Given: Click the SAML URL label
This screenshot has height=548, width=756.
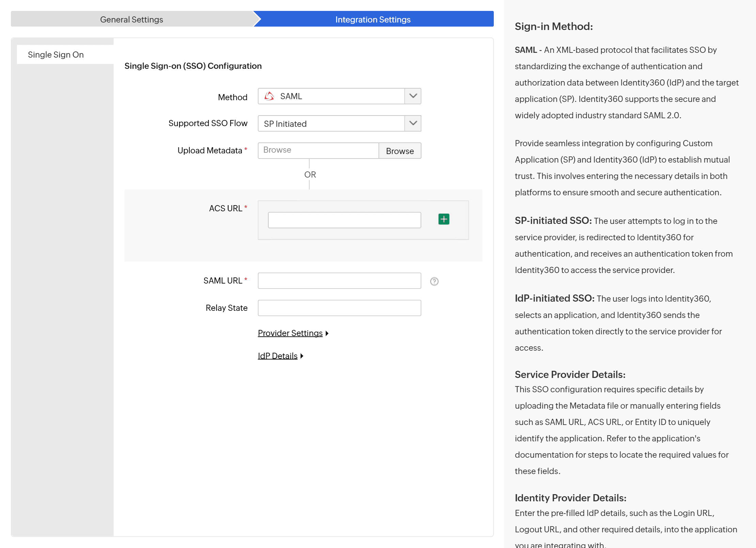Looking at the screenshot, I should click(223, 281).
